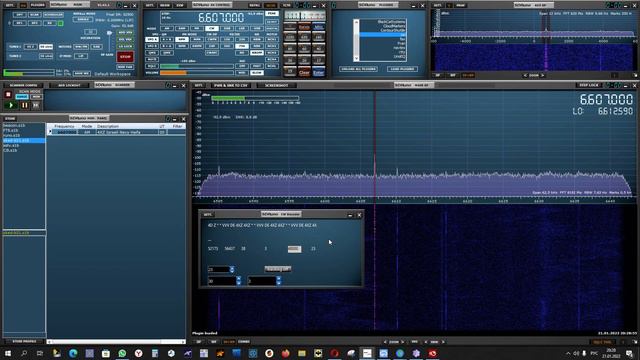
Task: Open Yandex browser from taskbar
Action: 138,353
